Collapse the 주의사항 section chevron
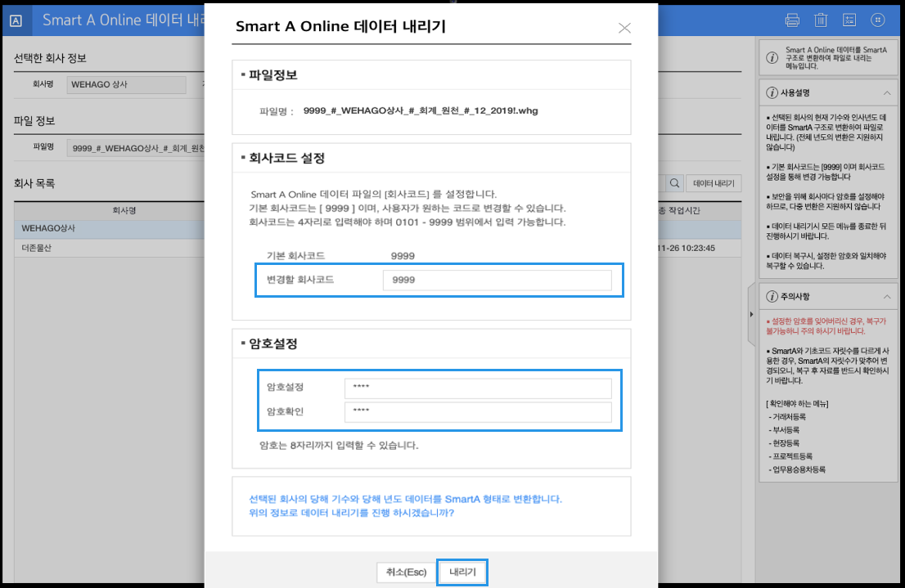Image resolution: width=905 pixels, height=588 pixels. [x=887, y=296]
